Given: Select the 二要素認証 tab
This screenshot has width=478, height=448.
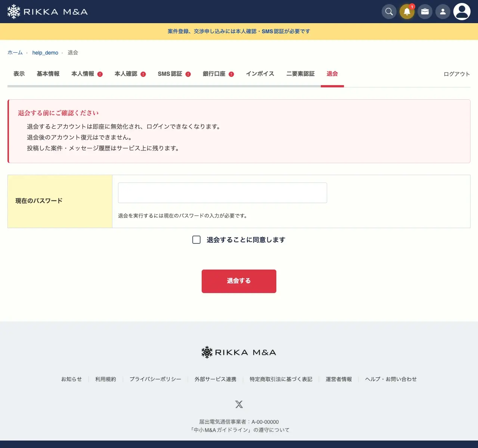Looking at the screenshot, I should 301,74.
